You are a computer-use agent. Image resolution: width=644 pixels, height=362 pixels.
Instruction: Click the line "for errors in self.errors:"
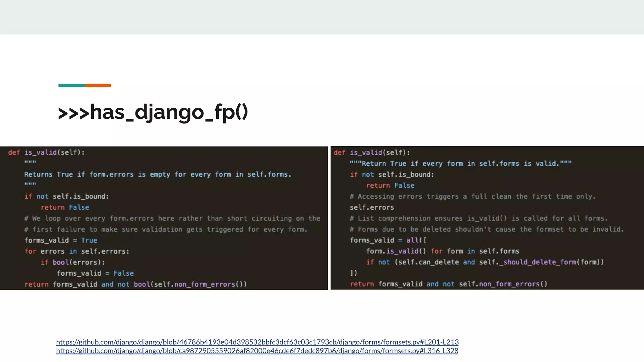[x=77, y=251]
